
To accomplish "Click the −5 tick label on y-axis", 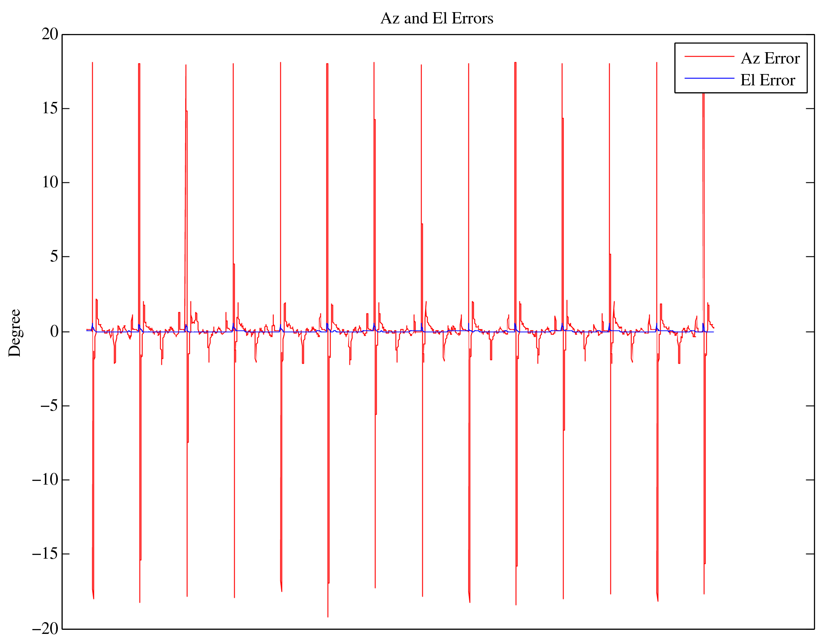I will point(49,406).
